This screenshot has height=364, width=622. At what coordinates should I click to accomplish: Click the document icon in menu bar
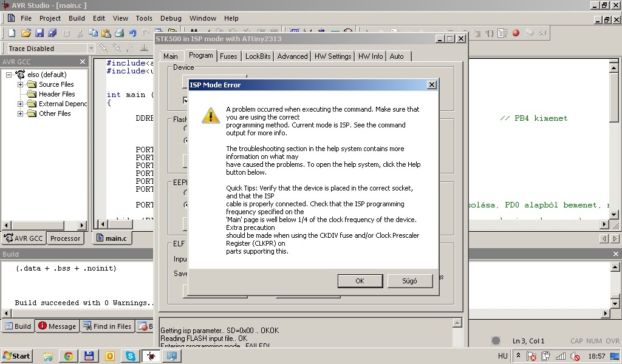(11, 18)
